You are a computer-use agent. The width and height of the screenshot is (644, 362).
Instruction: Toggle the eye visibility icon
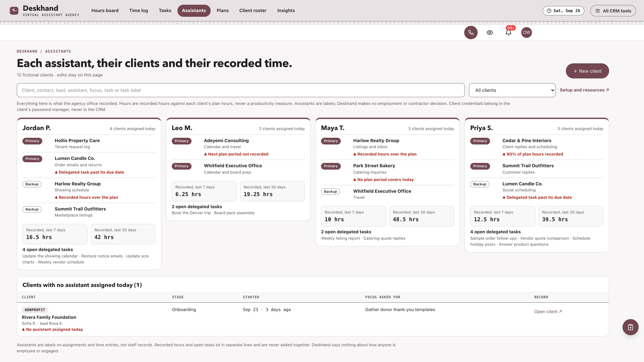point(490,33)
